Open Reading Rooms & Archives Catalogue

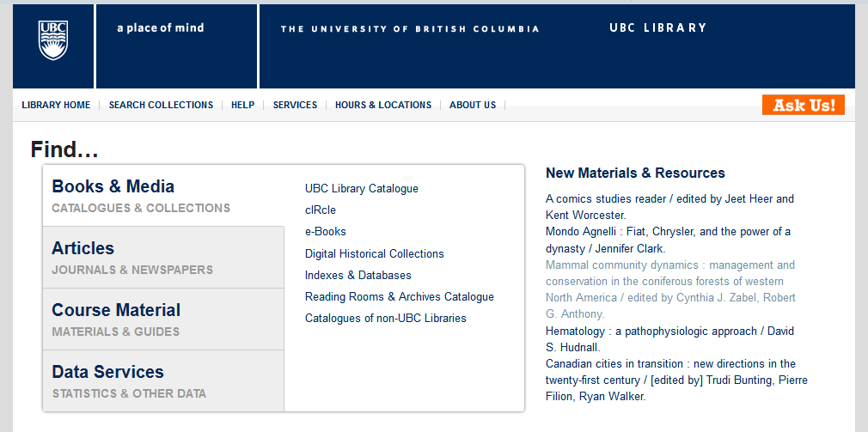click(399, 297)
